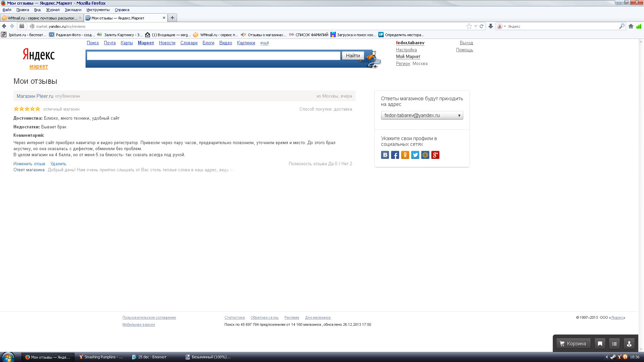644x362 pixels.
Task: Click the Яндекс logo
Action: (39, 54)
